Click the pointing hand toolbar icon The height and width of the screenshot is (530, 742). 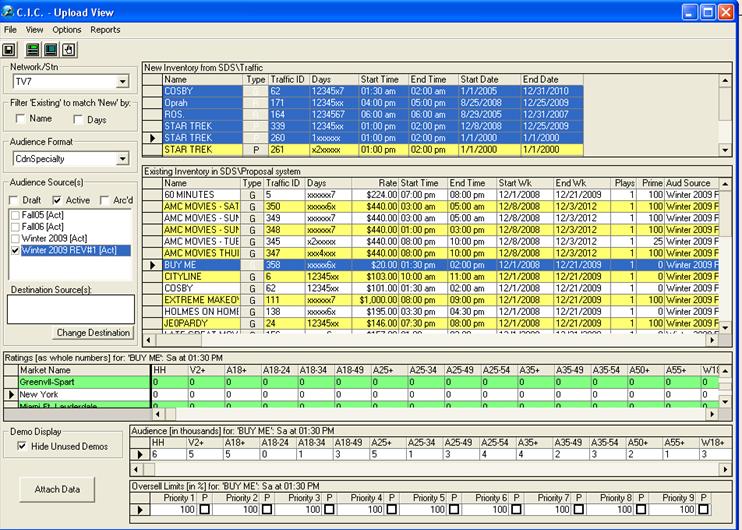tap(66, 48)
